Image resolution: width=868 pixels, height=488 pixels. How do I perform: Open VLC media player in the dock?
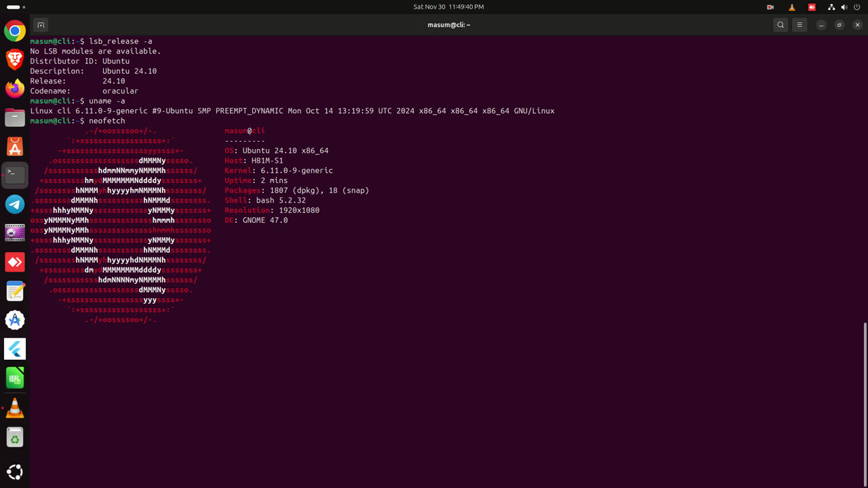(x=15, y=408)
